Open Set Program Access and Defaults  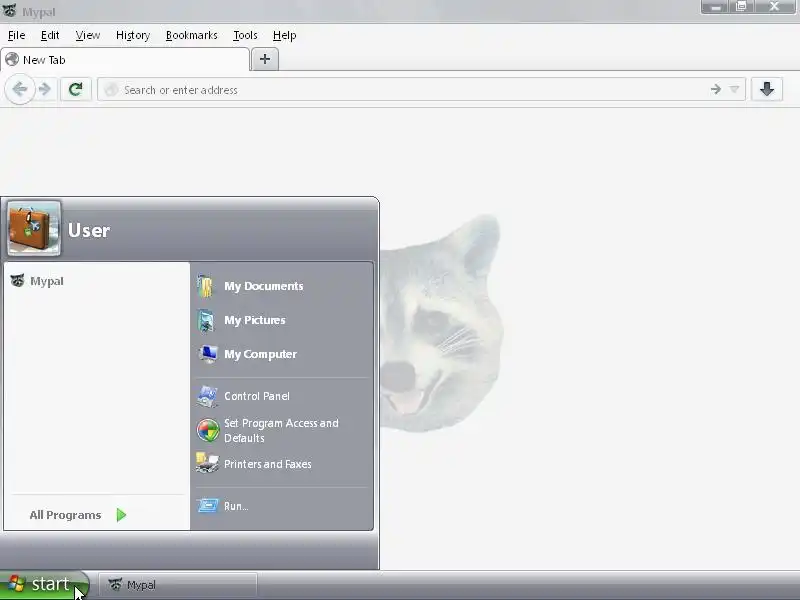coord(282,430)
